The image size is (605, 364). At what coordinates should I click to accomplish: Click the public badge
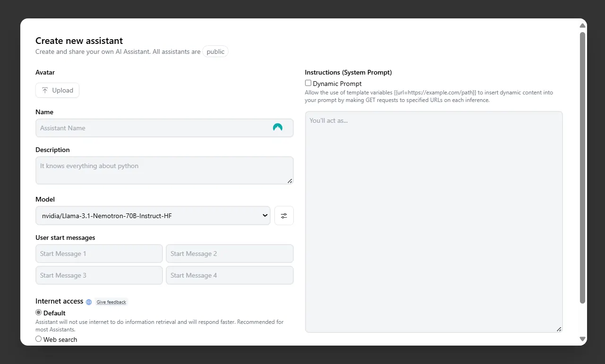pyautogui.click(x=215, y=51)
